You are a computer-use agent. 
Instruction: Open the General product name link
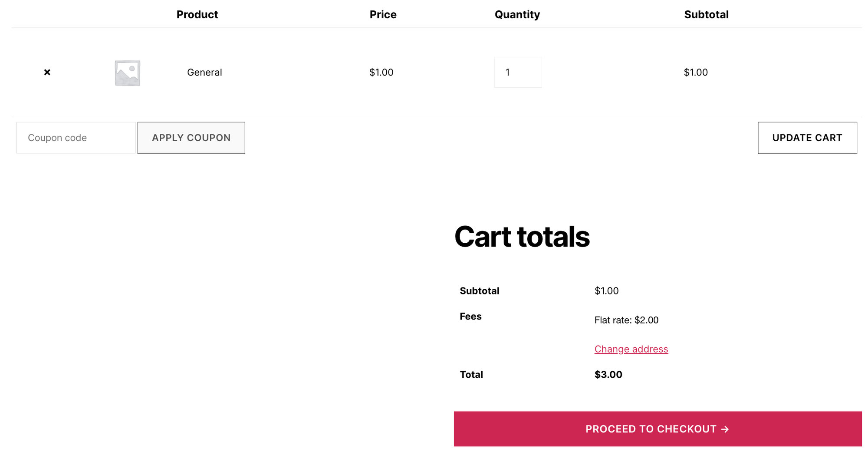204,73
